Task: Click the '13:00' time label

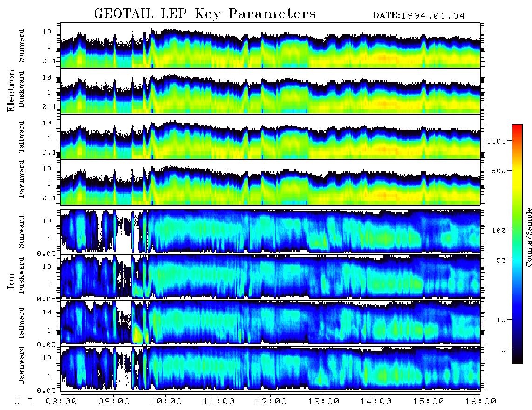Action: pyautogui.click(x=324, y=402)
